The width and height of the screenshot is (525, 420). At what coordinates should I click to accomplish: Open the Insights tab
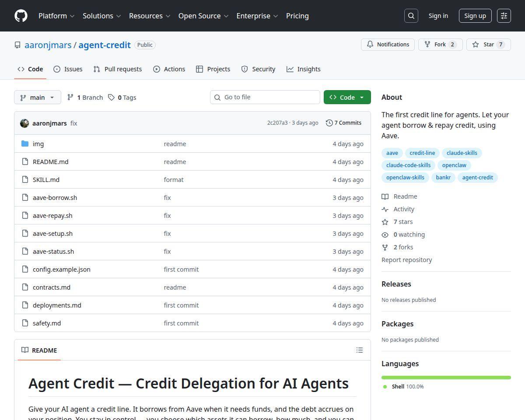pyautogui.click(x=304, y=69)
